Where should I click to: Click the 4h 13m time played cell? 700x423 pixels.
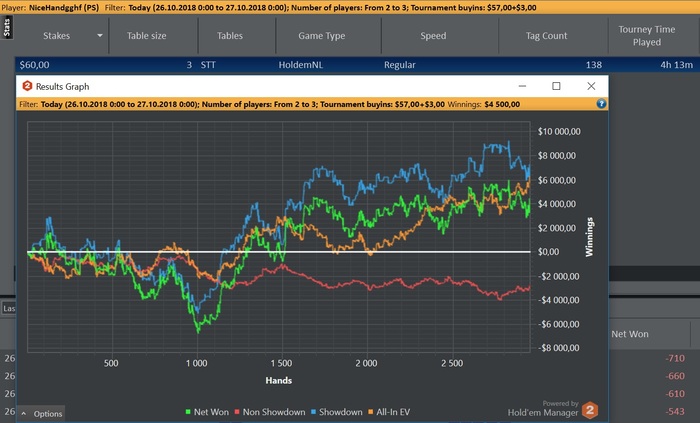click(676, 65)
